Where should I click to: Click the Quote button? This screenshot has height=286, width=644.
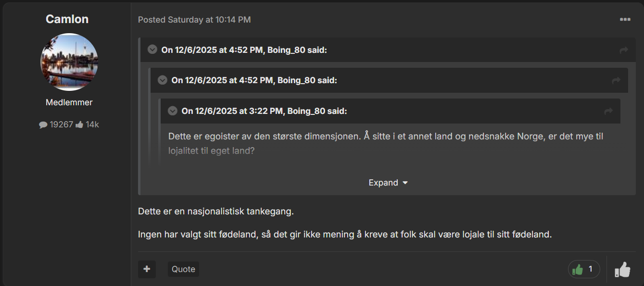coord(183,269)
